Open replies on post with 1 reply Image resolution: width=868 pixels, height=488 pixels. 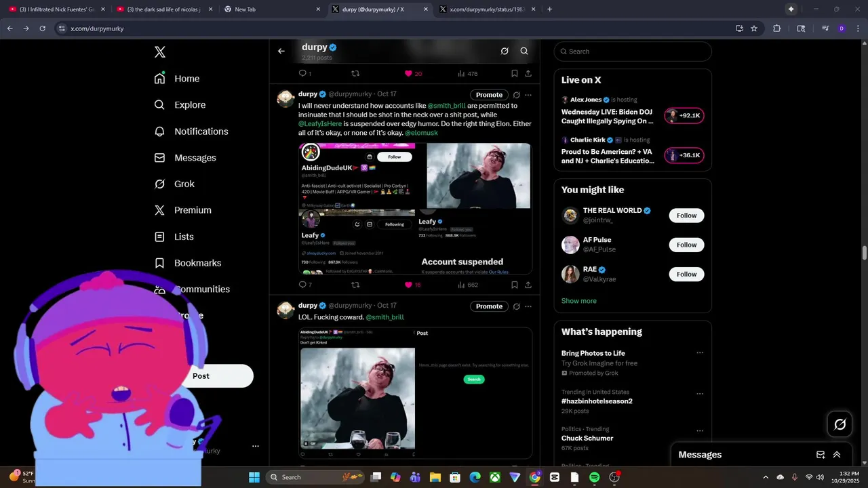tap(305, 73)
